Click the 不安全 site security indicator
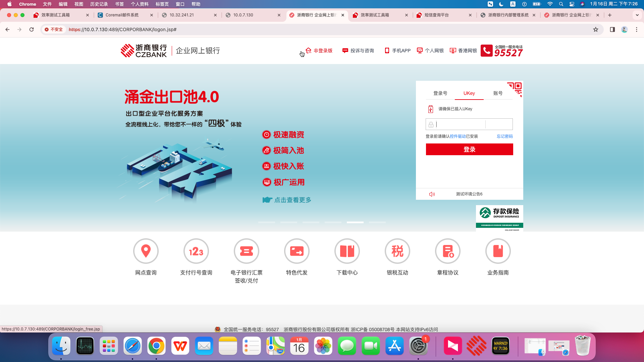The image size is (644, 362). (54, 29)
